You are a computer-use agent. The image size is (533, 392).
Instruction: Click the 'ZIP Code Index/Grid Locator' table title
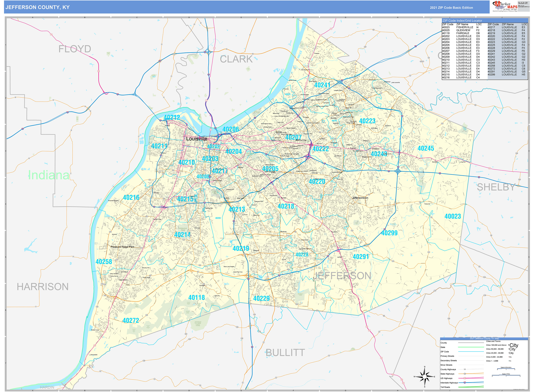pyautogui.click(x=462, y=21)
